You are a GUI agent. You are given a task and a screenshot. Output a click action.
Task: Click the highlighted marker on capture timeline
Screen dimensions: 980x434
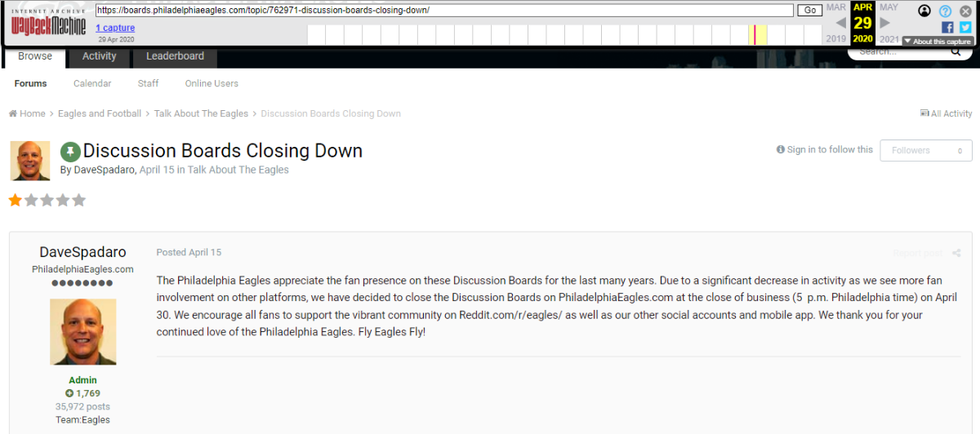point(755,34)
